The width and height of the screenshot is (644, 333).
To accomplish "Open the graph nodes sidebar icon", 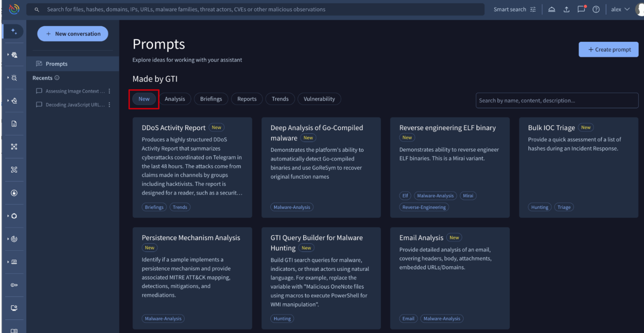I will pos(14,147).
